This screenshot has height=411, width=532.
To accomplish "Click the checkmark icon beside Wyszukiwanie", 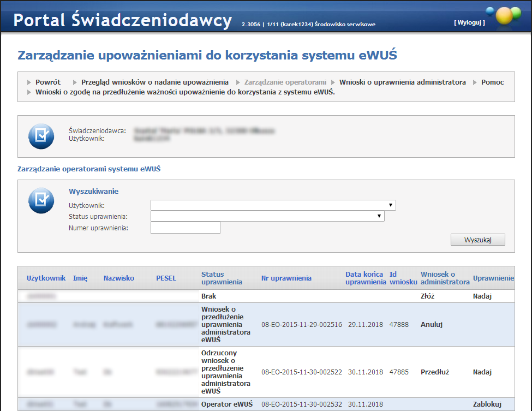I will click(41, 200).
